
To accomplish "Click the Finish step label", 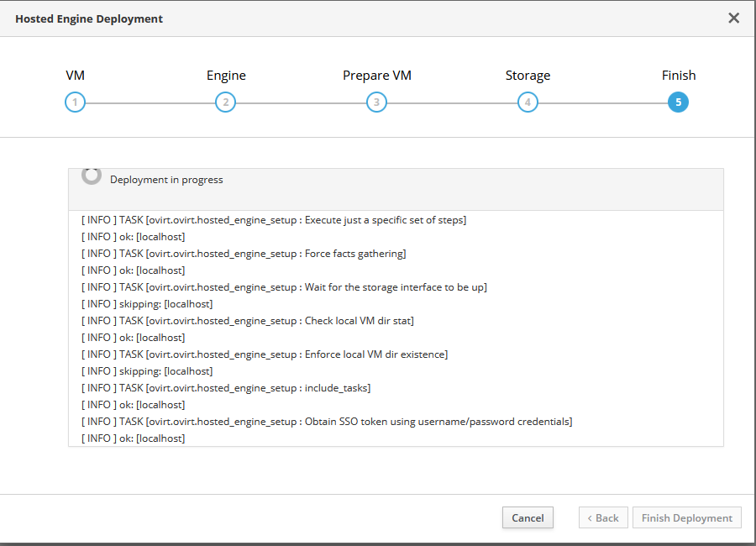I will click(x=679, y=76).
